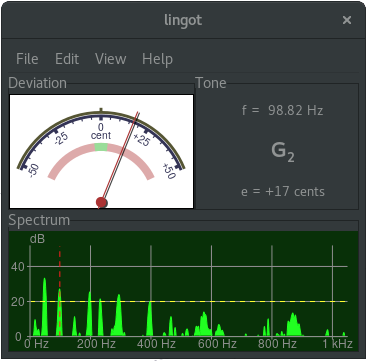Click the red pivot of the gauge needle
Image resolution: width=368 pixels, height=361 pixels.
pyautogui.click(x=101, y=202)
